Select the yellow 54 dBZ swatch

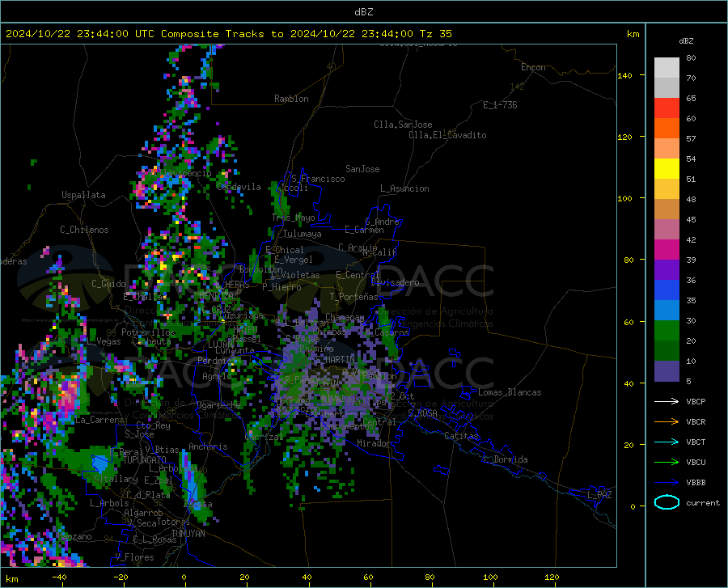667,168
